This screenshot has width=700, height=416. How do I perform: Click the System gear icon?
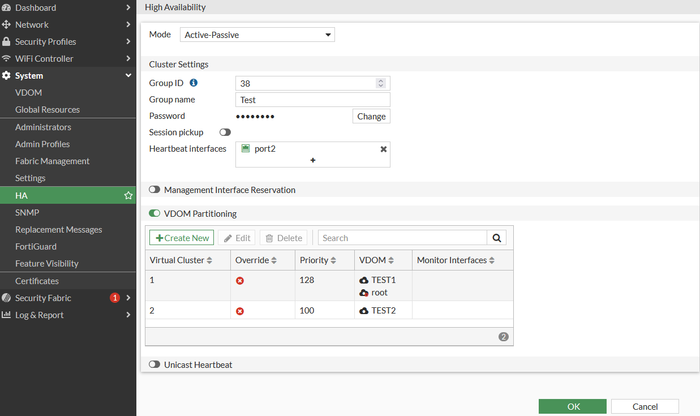coord(7,75)
